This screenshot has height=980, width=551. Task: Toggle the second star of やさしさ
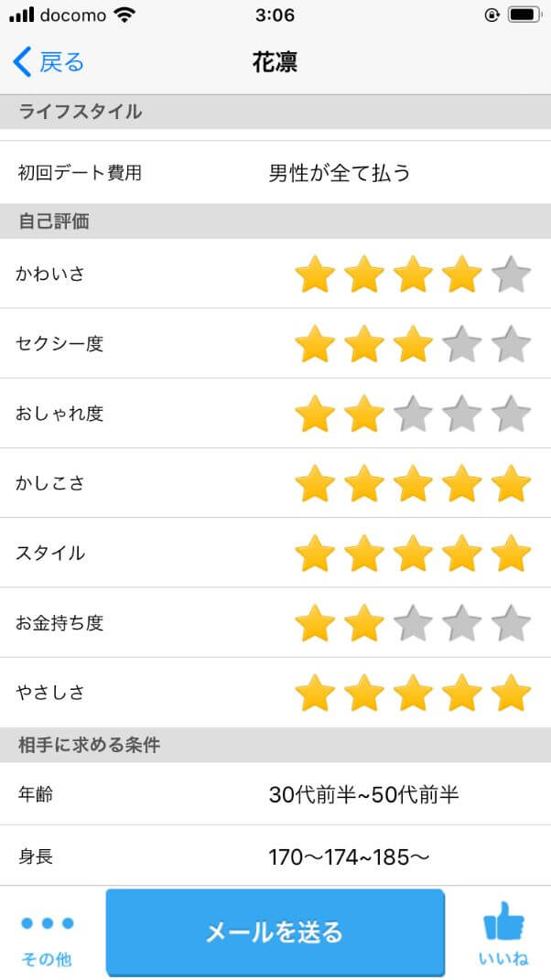click(x=364, y=693)
